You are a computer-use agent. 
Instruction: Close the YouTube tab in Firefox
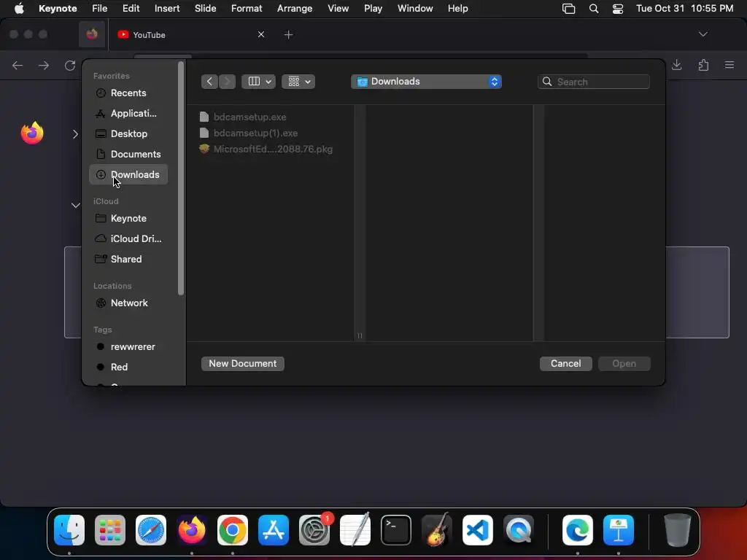[261, 34]
